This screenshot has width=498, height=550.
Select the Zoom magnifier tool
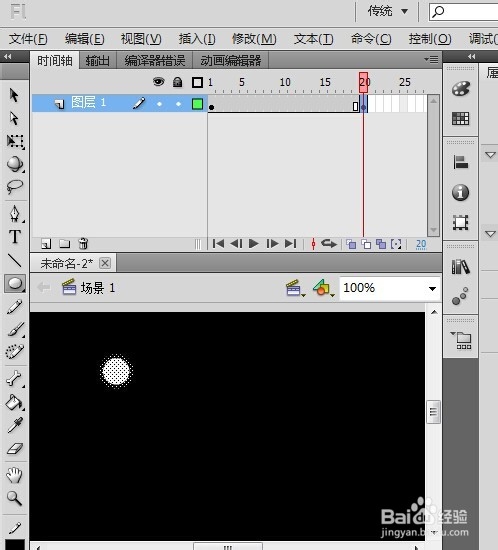(x=15, y=498)
